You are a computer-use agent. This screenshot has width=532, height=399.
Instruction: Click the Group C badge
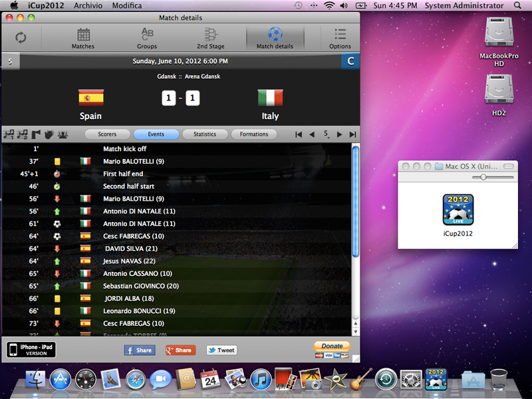click(x=350, y=61)
